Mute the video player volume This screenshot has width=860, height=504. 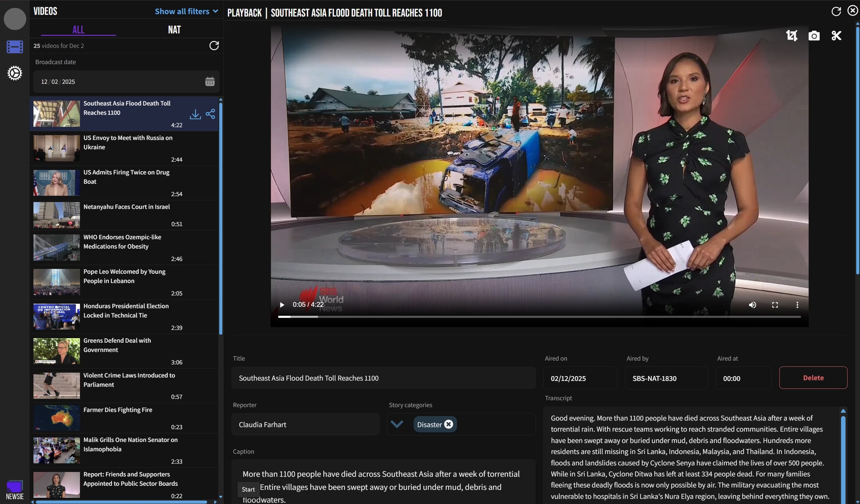(x=752, y=305)
